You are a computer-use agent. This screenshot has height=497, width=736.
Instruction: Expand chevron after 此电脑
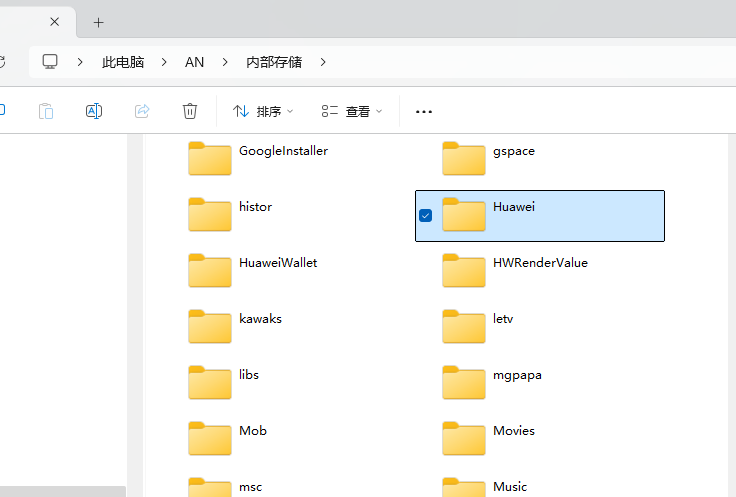[x=164, y=62]
